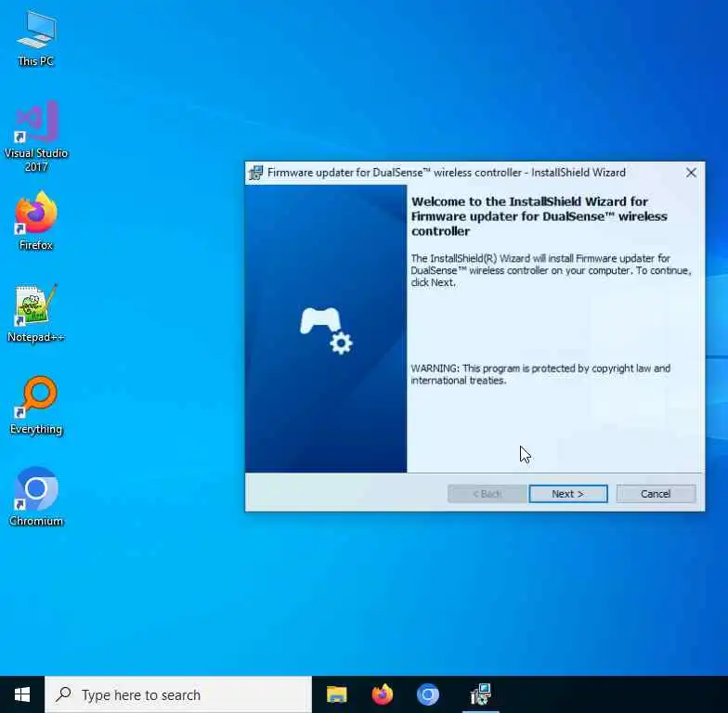Open Chromium from the taskbar
Screen dimensions: 728x713
click(427, 694)
